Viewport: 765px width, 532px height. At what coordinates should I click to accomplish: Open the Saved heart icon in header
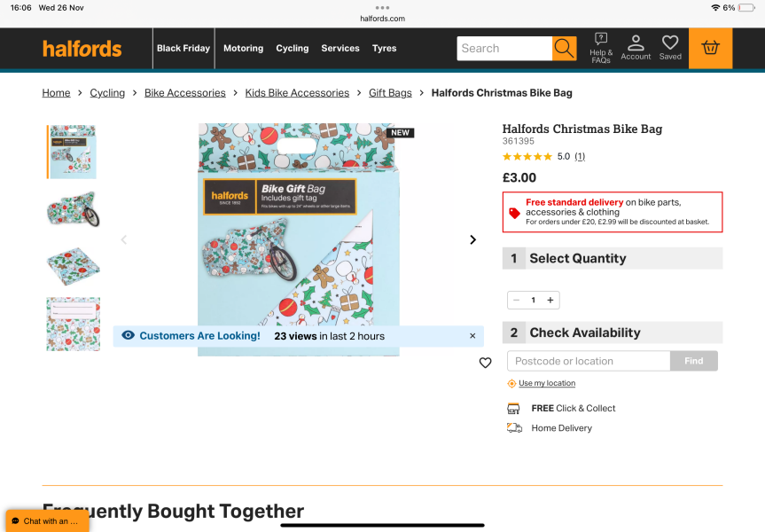[x=670, y=48]
